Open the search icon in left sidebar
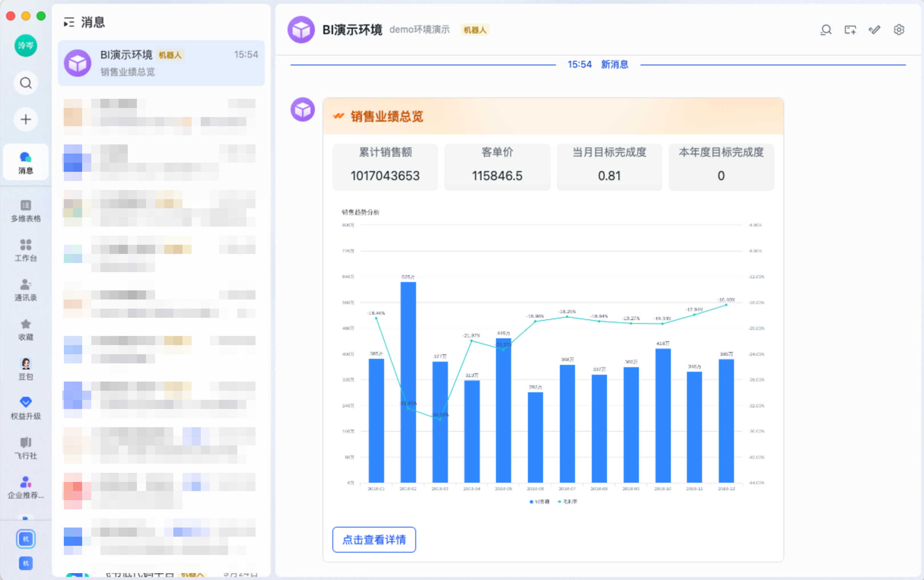The height and width of the screenshot is (580, 924). (26, 83)
